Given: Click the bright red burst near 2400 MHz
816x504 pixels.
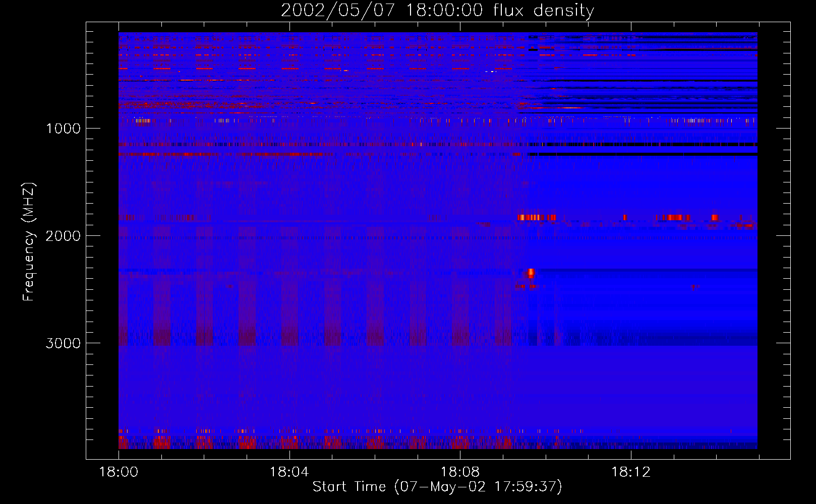Looking at the screenshot, I should (531, 273).
